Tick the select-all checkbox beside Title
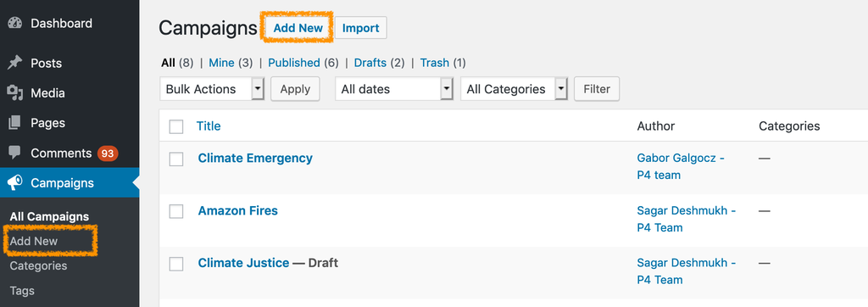This screenshot has width=868, height=307. pos(176,127)
